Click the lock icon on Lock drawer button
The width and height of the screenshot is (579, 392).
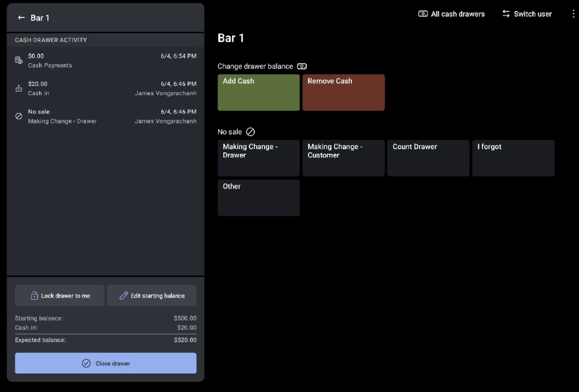pyautogui.click(x=34, y=296)
